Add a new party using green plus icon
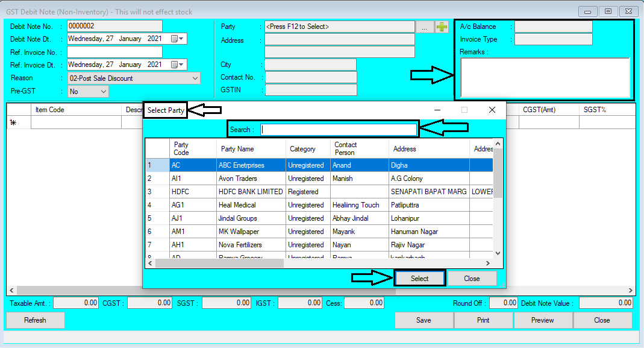 [441, 26]
